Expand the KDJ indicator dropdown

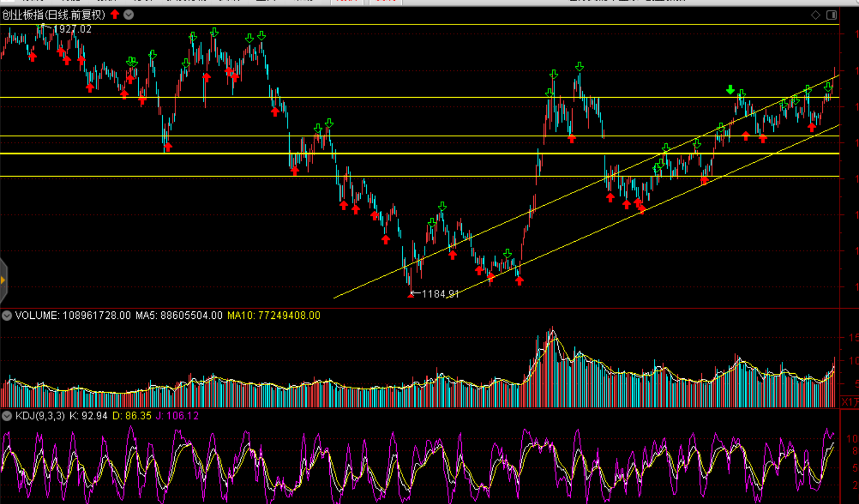[7, 416]
